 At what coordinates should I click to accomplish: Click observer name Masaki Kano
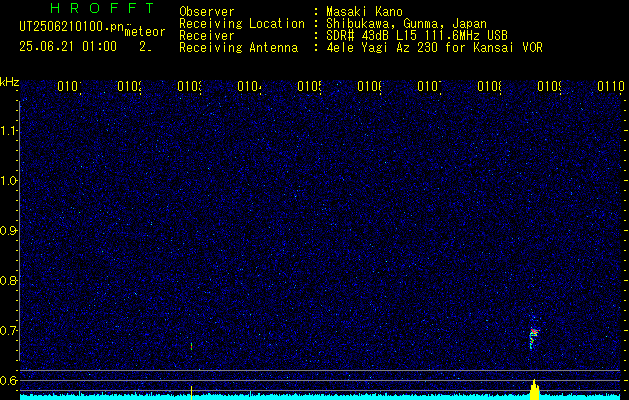click(x=364, y=12)
